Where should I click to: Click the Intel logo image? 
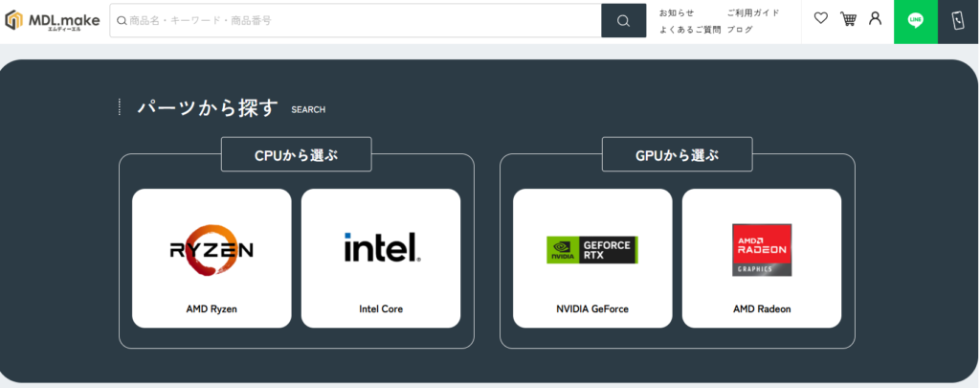[381, 248]
